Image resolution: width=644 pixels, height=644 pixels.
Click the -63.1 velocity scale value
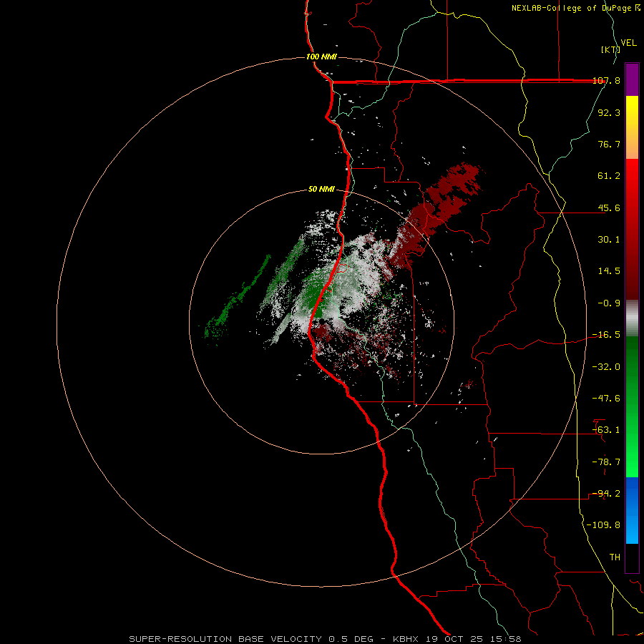pyautogui.click(x=606, y=430)
